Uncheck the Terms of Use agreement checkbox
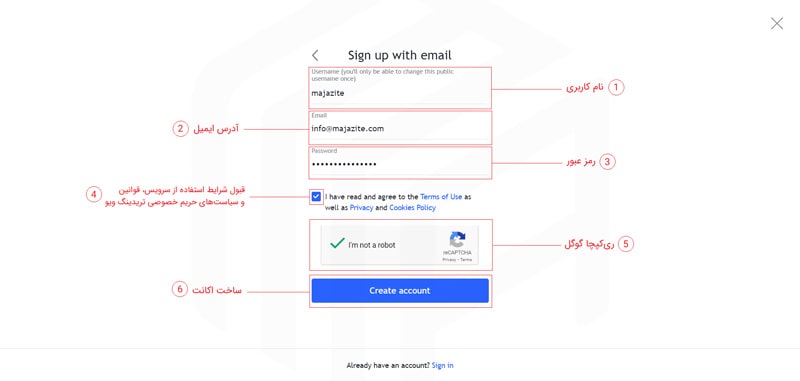 (316, 196)
